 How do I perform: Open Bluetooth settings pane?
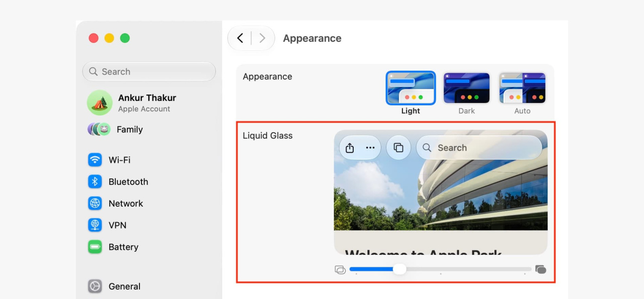coord(118,181)
